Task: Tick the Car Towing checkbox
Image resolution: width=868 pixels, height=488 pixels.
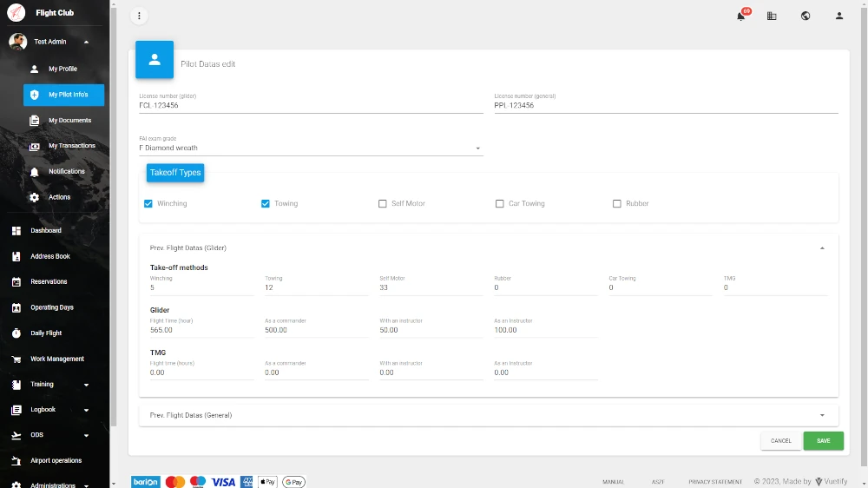Action: [x=500, y=204]
